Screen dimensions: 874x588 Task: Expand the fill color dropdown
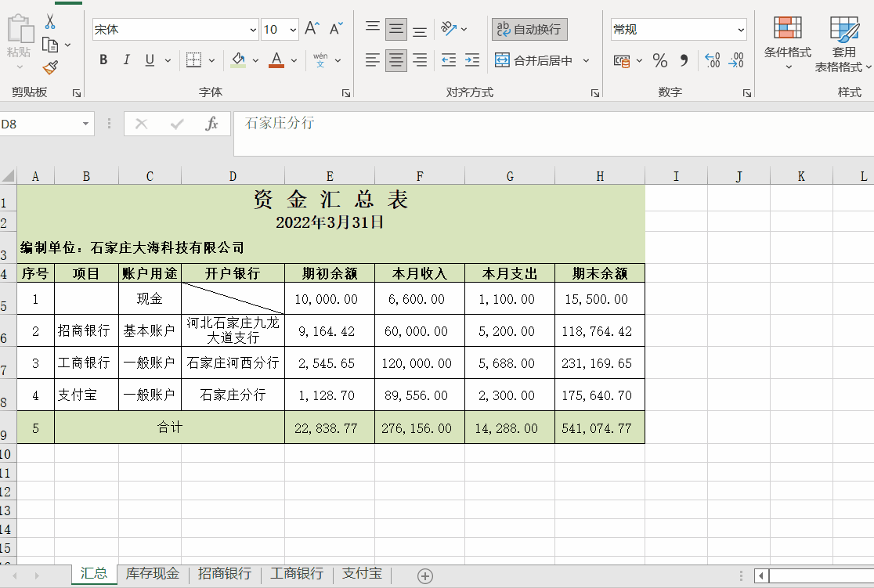pos(254,60)
